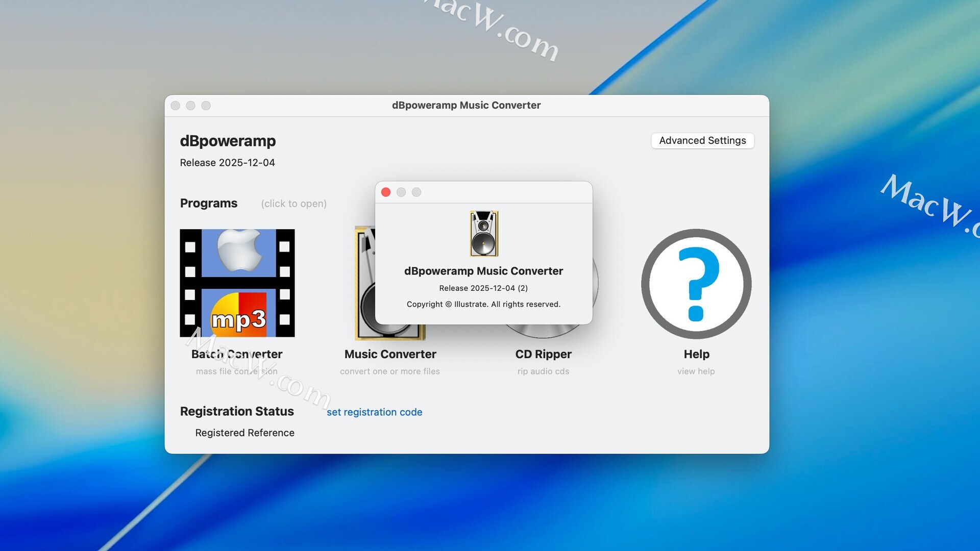Click the set registration code link
980x551 pixels.
tap(374, 412)
